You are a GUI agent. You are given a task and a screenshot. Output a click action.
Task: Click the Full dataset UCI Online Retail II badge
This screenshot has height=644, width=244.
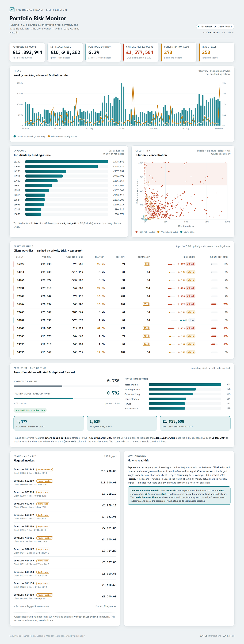click(x=215, y=26)
